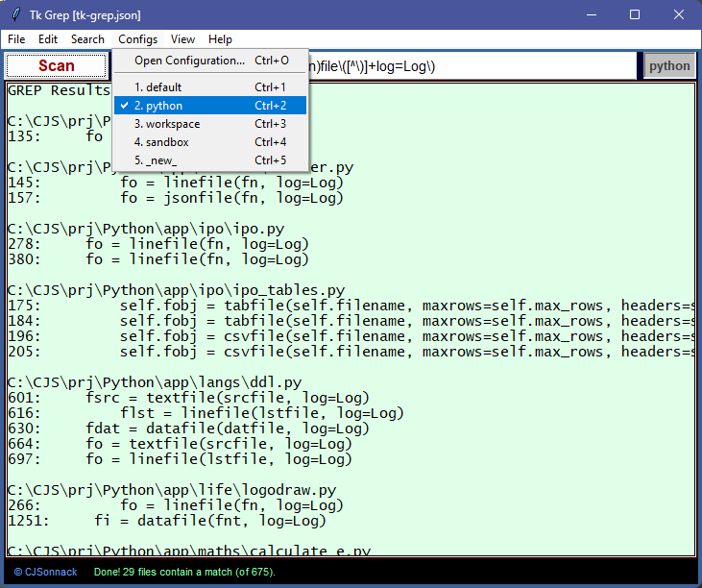
Task: Open the Help menu
Action: [x=220, y=39]
